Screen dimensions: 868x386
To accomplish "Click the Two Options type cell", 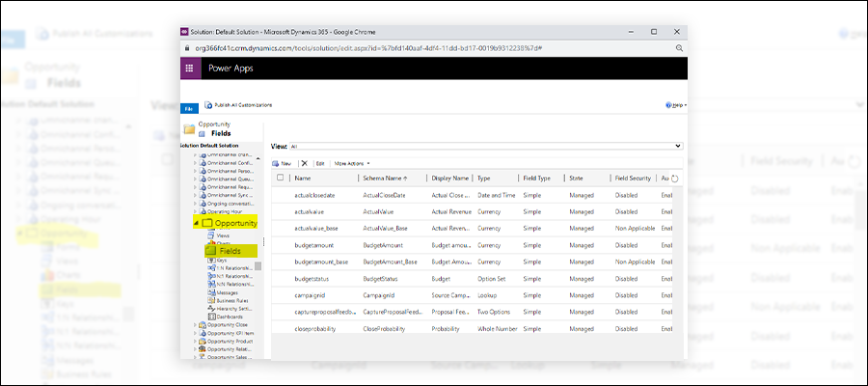I will click(x=494, y=312).
